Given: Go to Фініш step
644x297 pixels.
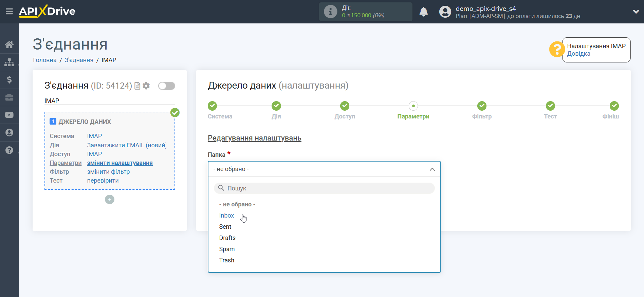Looking at the screenshot, I should tap(614, 106).
